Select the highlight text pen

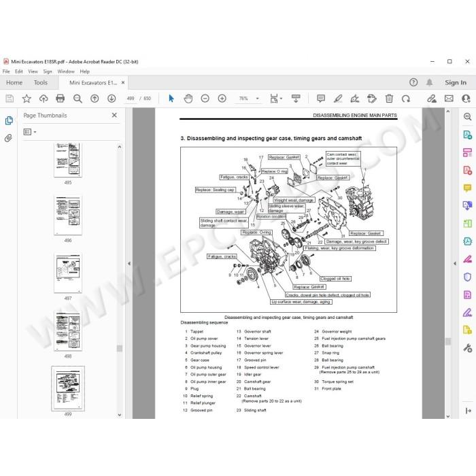(338, 99)
